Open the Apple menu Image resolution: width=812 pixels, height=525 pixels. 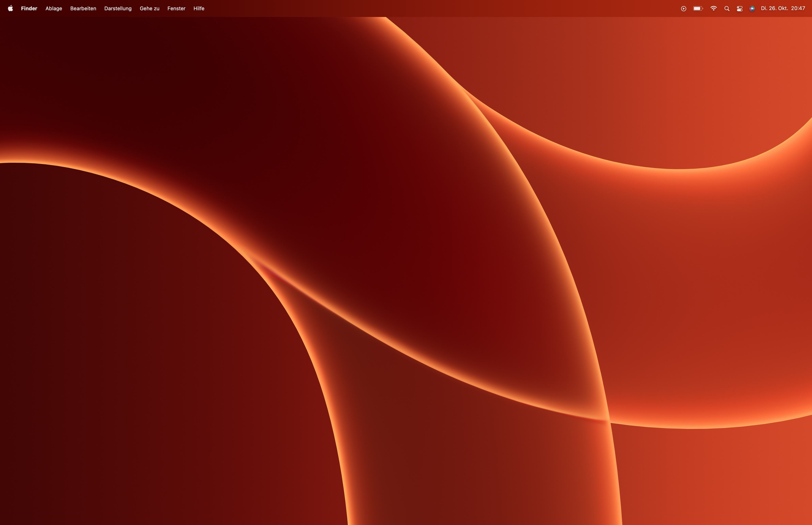click(10, 8)
